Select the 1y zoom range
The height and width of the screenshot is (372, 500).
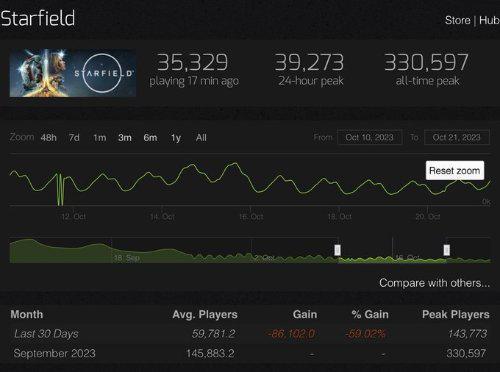[x=176, y=138]
